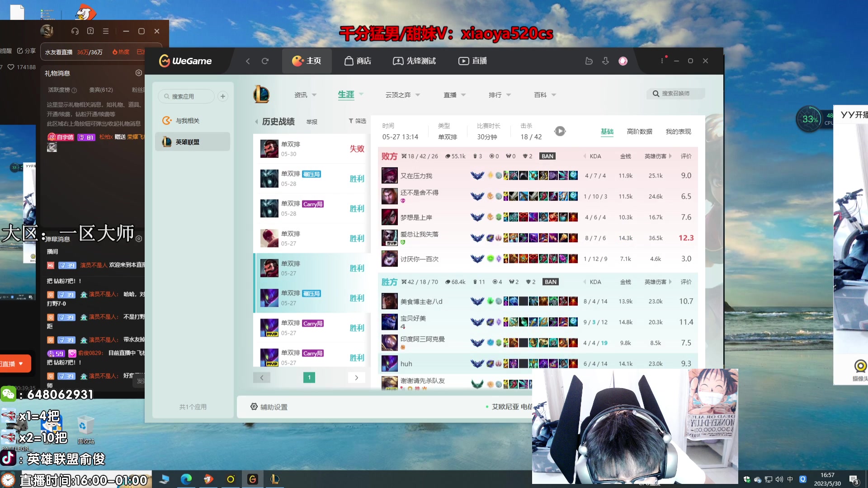Switch to the 商店 tab

pos(358,61)
